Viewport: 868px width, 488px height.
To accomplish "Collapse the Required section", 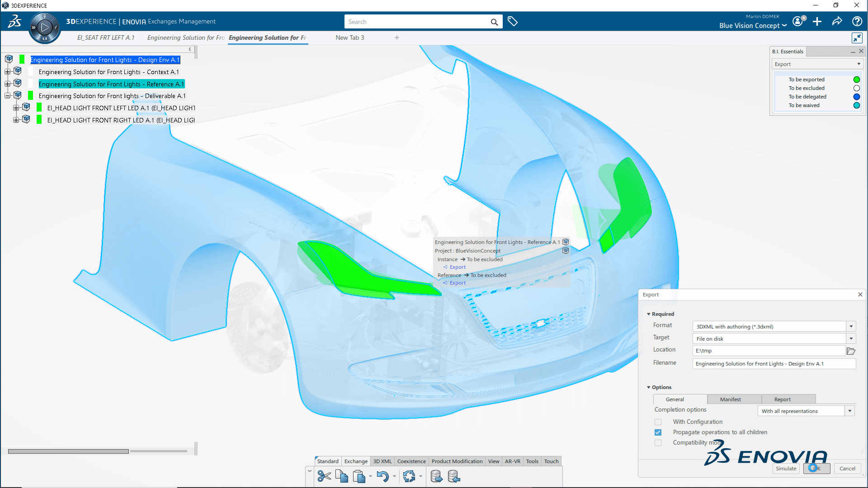I will pyautogui.click(x=660, y=314).
